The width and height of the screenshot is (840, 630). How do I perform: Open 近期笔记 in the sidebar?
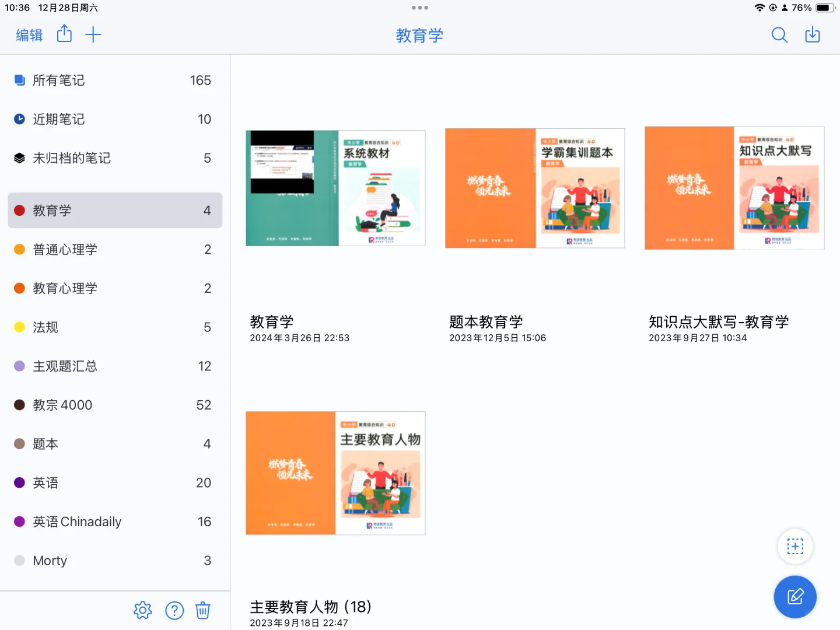click(x=59, y=119)
